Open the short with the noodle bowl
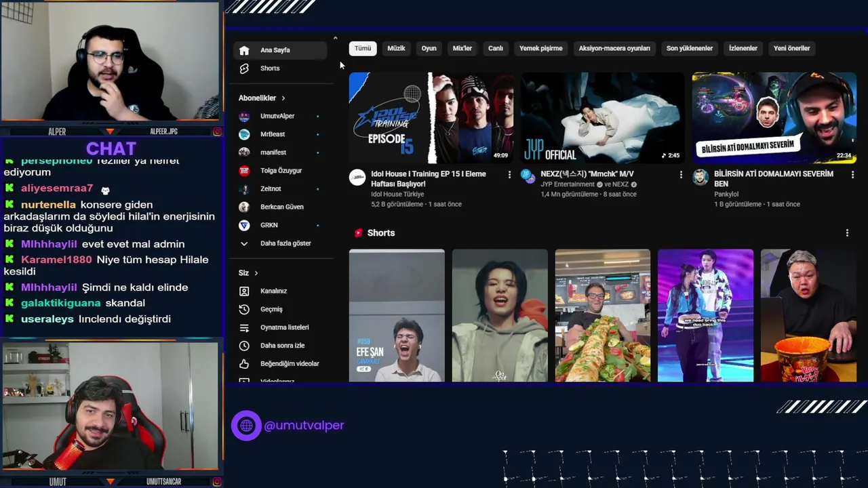The width and height of the screenshot is (868, 488). (808, 315)
